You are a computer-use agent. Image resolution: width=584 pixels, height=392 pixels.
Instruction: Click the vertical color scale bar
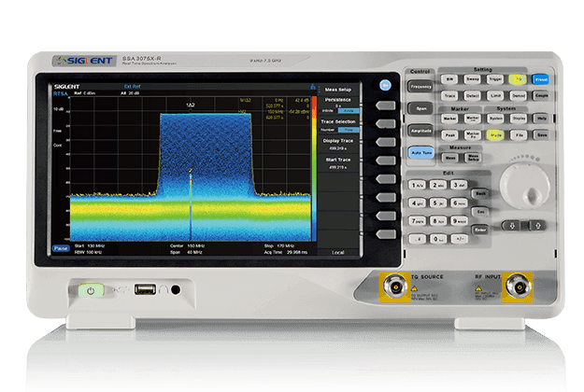314,169
